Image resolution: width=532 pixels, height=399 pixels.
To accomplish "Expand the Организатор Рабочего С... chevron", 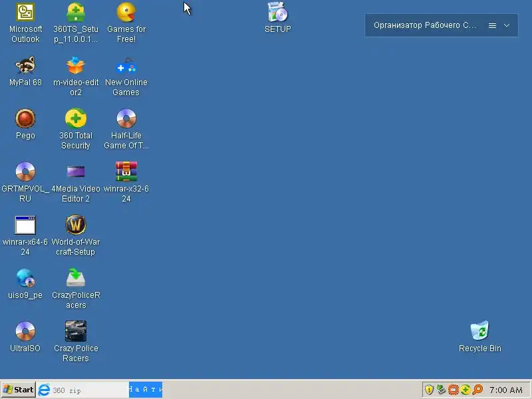I will pos(507,25).
